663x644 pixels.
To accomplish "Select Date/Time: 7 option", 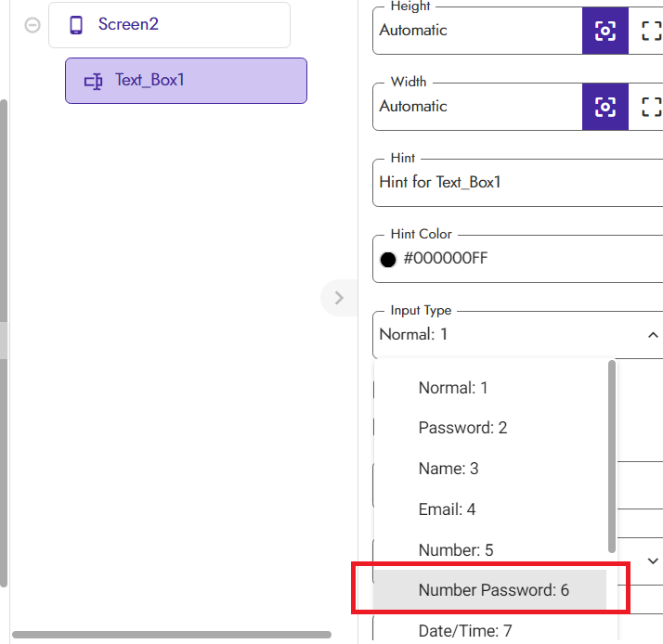I will pyautogui.click(x=465, y=631).
